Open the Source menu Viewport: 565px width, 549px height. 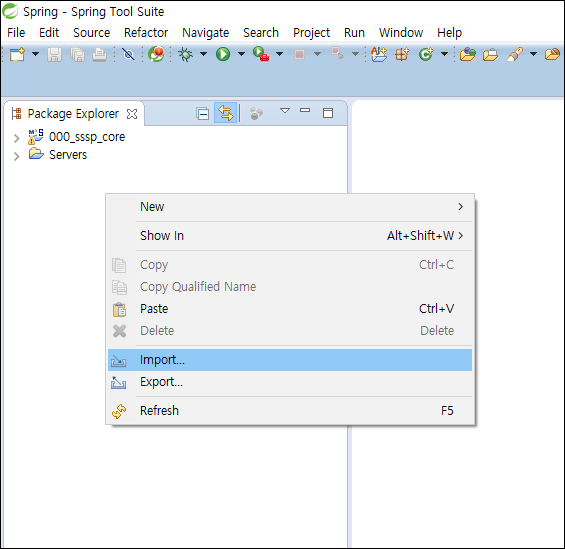[x=92, y=33]
